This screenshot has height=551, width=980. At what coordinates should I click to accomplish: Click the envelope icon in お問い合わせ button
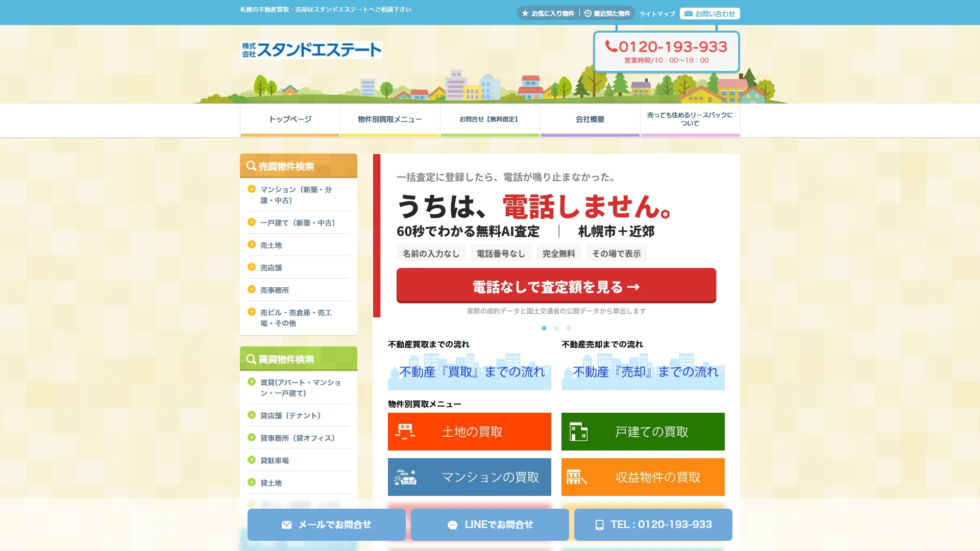click(x=689, y=14)
